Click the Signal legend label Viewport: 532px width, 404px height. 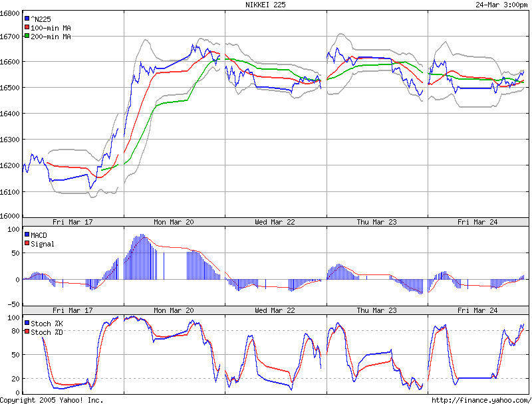(43, 244)
